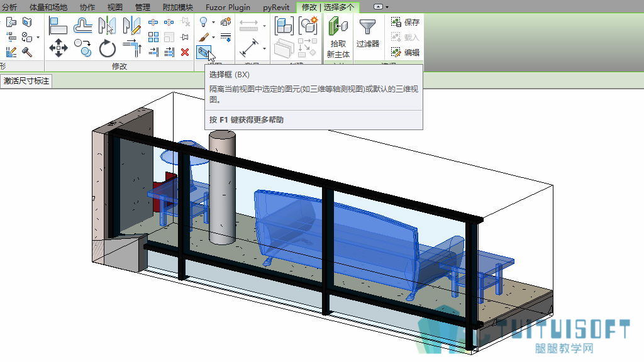
Task: Select the Offset tool
Action: coord(82,25)
